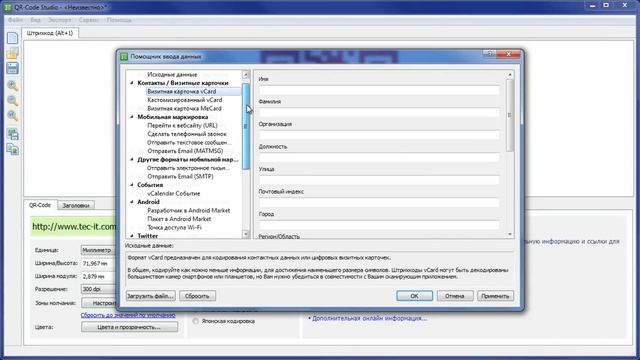Open the Вид menu
Viewport: 640px width, 360px height.
(x=36, y=20)
